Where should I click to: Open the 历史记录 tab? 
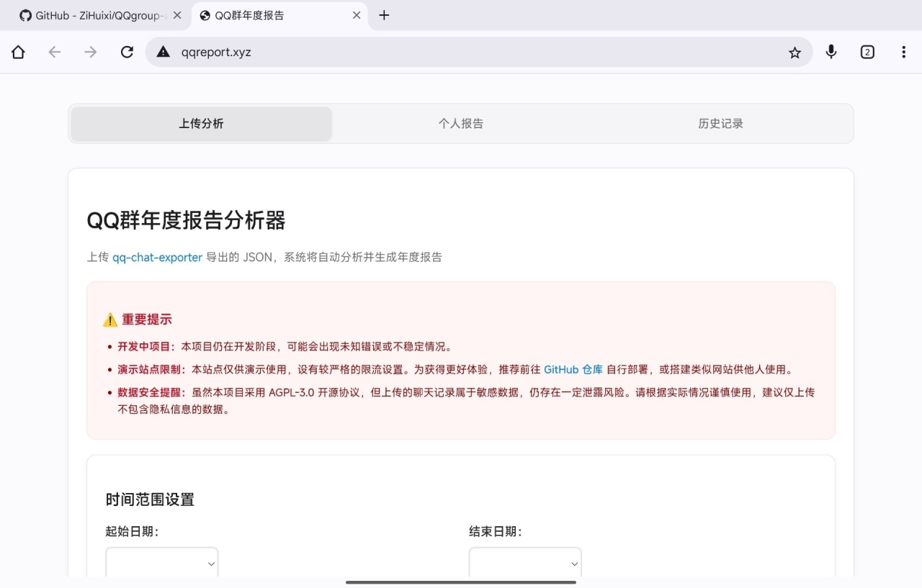[720, 124]
